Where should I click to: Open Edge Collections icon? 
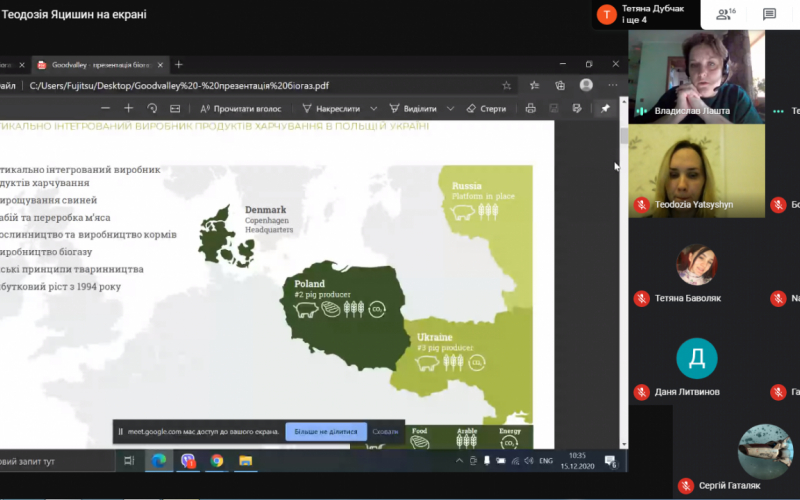[560, 86]
